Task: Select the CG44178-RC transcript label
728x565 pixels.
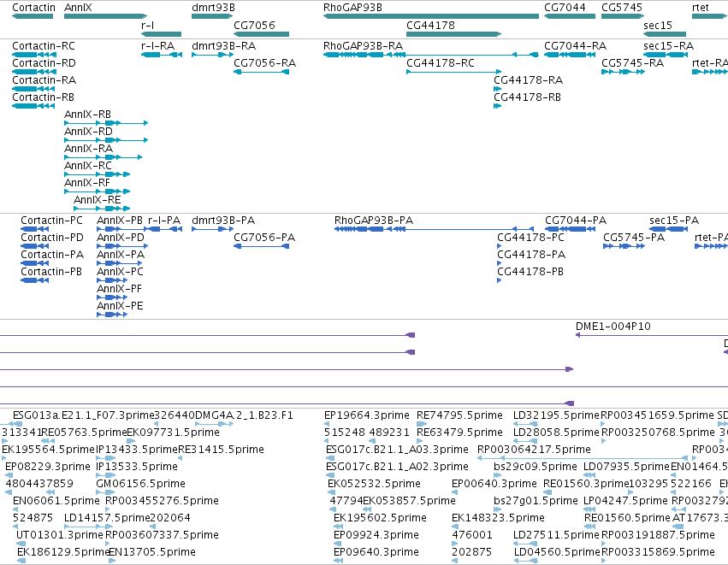Action: pyautogui.click(x=441, y=63)
